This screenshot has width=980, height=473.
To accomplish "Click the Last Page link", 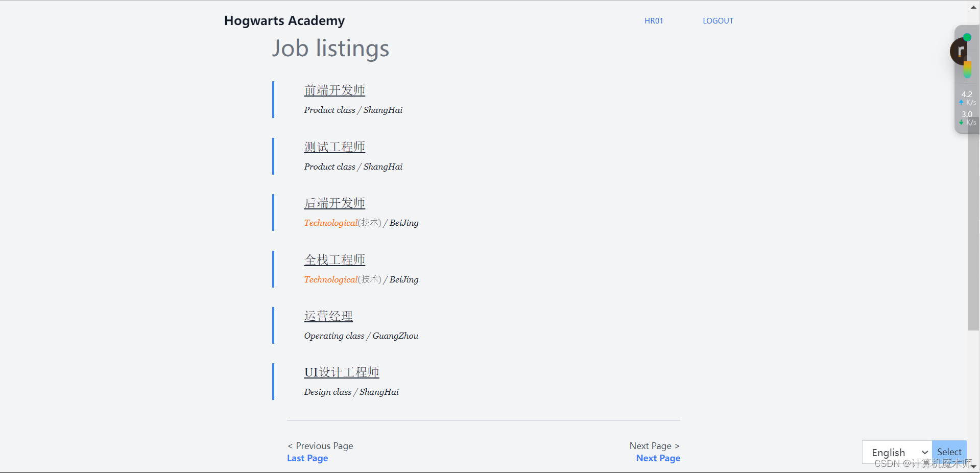I will pos(307,458).
